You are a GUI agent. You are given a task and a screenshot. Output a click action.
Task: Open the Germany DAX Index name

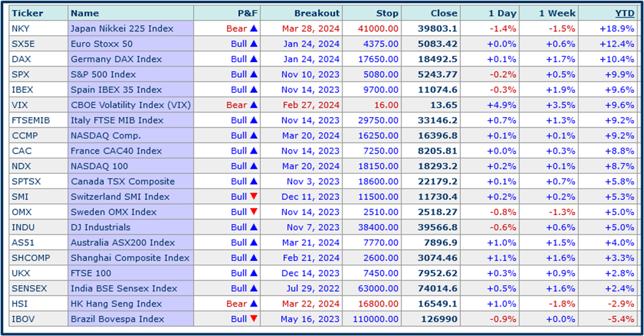116,59
